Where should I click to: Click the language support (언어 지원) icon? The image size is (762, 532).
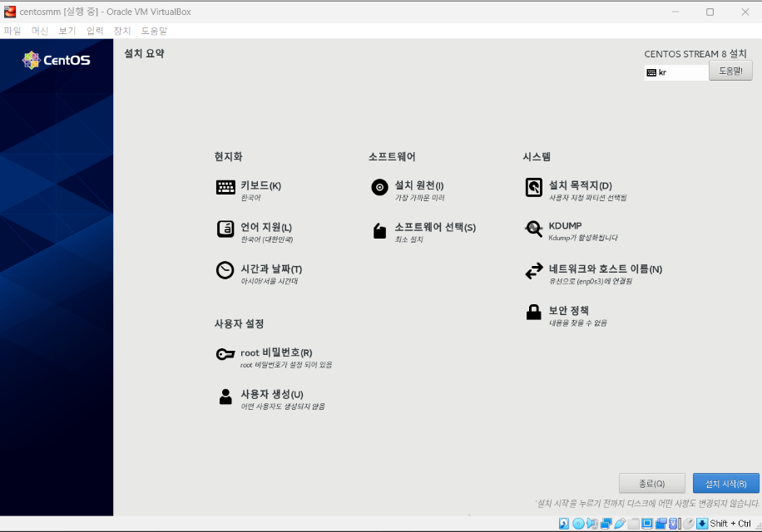pyautogui.click(x=225, y=229)
